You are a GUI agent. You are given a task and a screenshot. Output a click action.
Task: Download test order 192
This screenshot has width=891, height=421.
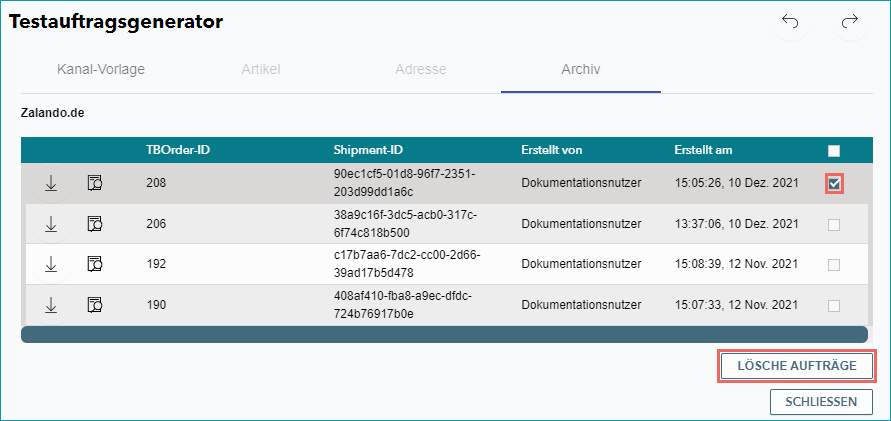51,264
